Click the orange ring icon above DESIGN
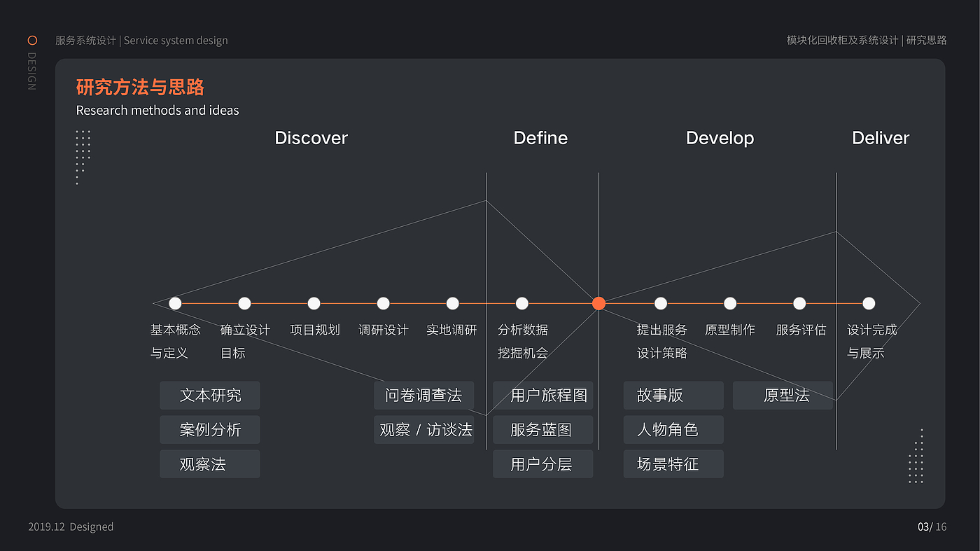This screenshot has width=980, height=551. click(x=32, y=41)
